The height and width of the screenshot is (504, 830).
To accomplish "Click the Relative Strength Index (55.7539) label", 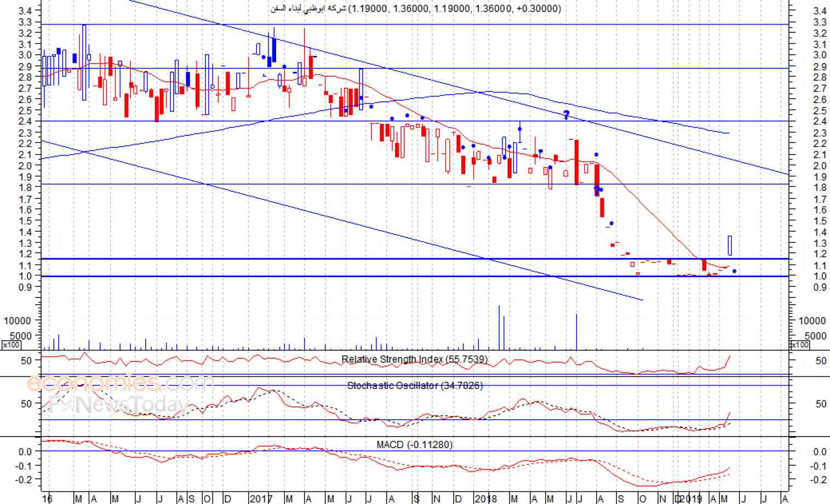I will [x=414, y=359].
